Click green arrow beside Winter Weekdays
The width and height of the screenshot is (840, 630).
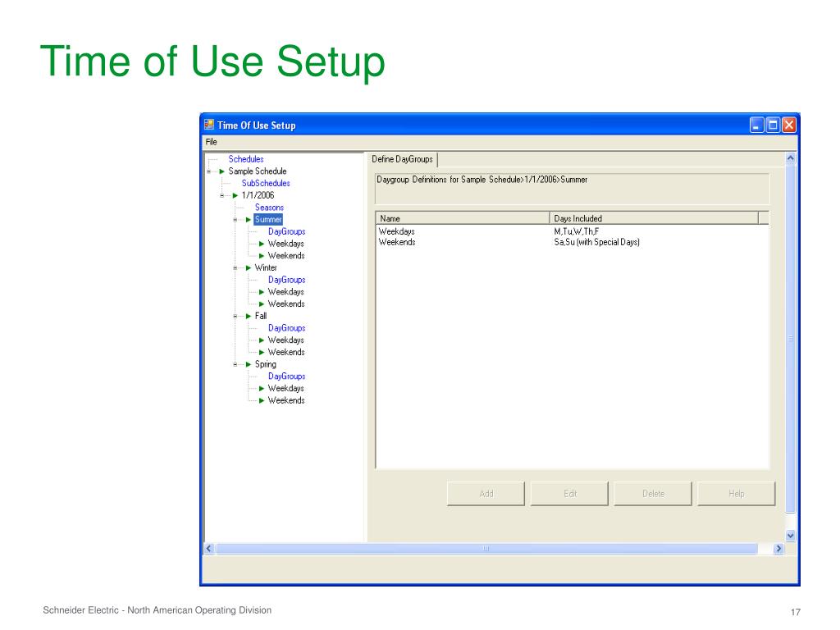coord(262,292)
